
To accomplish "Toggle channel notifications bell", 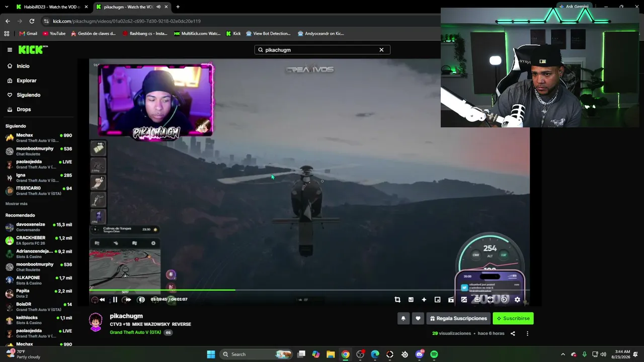I will [403, 318].
